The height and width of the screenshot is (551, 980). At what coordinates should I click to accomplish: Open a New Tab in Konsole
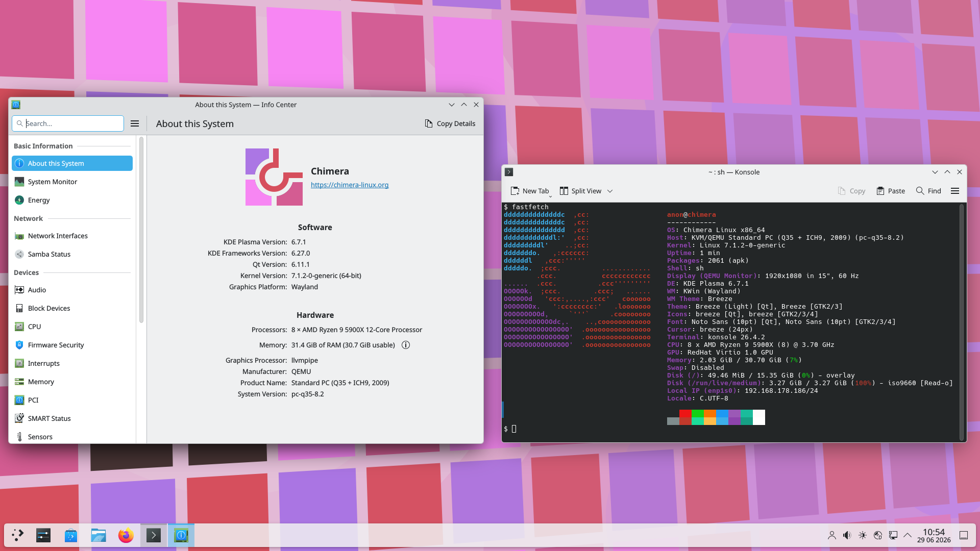click(530, 191)
